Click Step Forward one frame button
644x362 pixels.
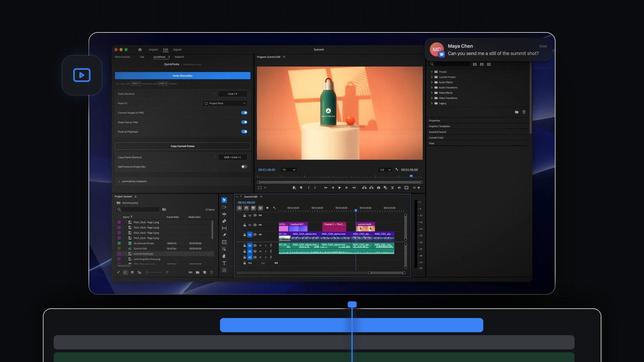click(x=347, y=188)
